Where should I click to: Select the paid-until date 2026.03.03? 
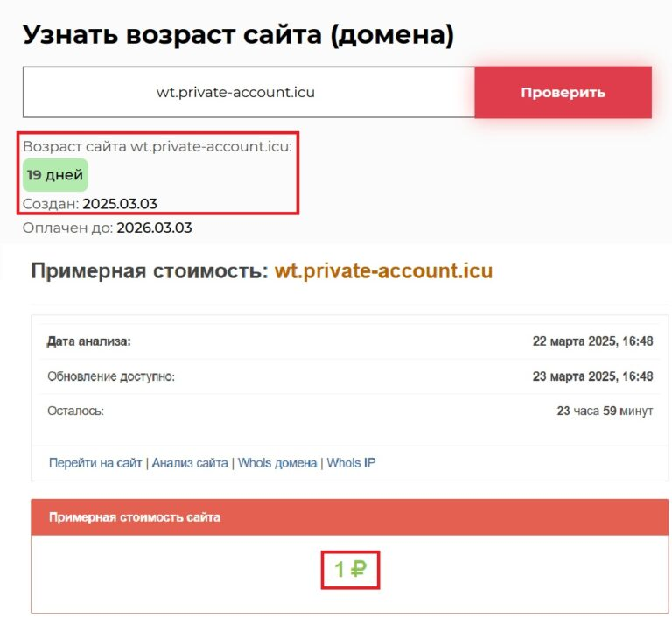[x=154, y=228]
